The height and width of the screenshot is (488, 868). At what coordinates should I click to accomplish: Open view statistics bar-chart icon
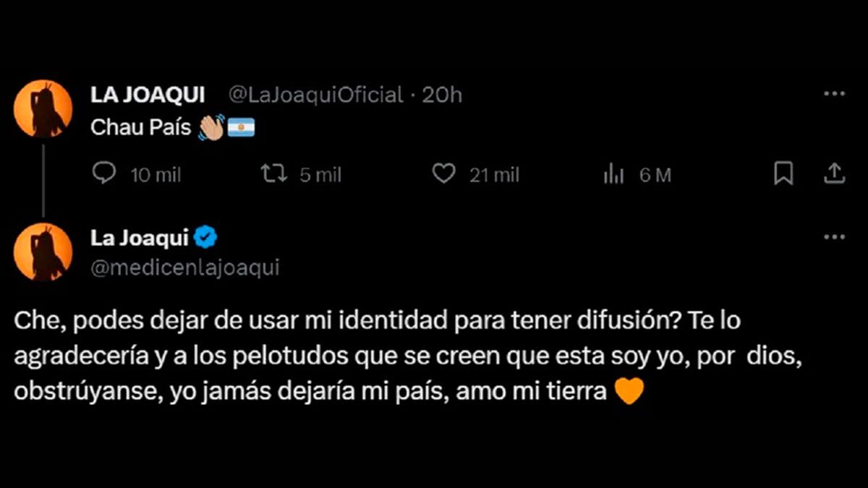613,174
